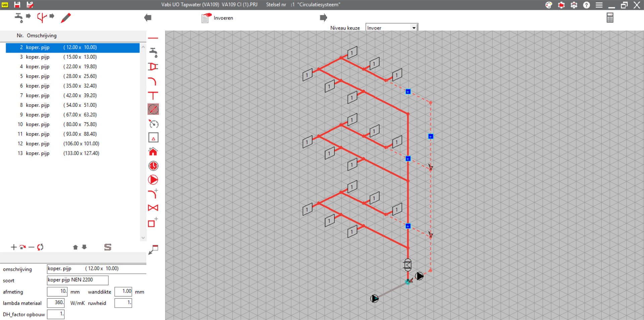Click the yellow UO application logo
This screenshot has width=644, height=320.
(5, 5)
